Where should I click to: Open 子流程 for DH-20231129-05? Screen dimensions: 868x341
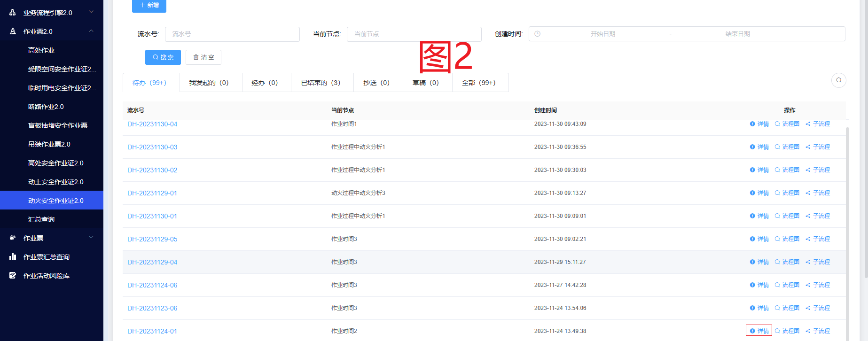[818, 239]
